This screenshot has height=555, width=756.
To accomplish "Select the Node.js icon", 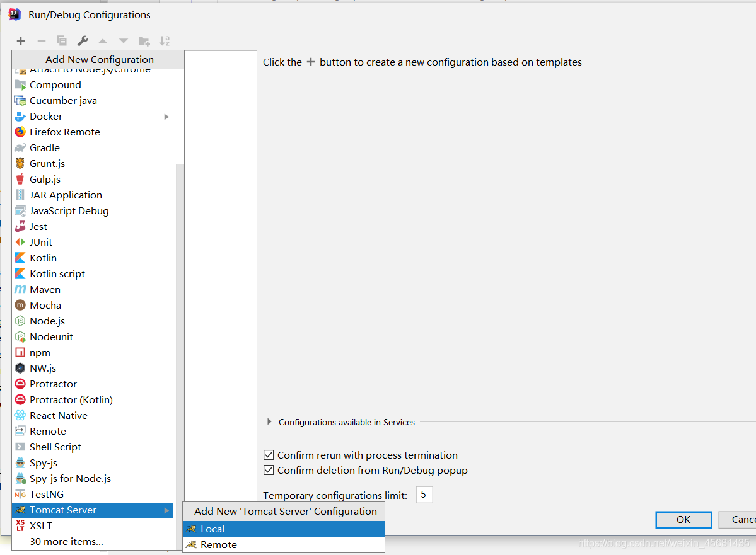I will [x=20, y=321].
